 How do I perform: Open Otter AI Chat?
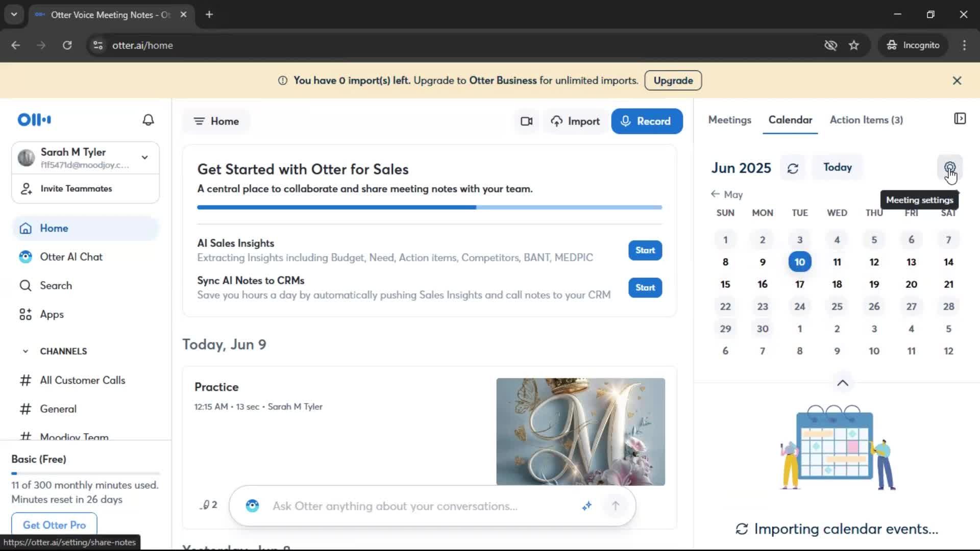tap(85, 257)
